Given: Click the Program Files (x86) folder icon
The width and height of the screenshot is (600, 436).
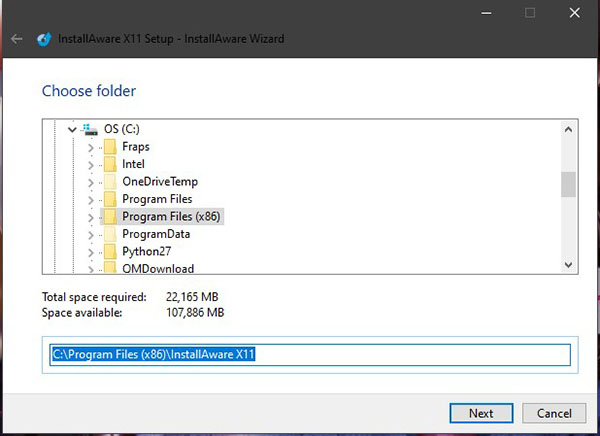Looking at the screenshot, I should coord(110,217).
